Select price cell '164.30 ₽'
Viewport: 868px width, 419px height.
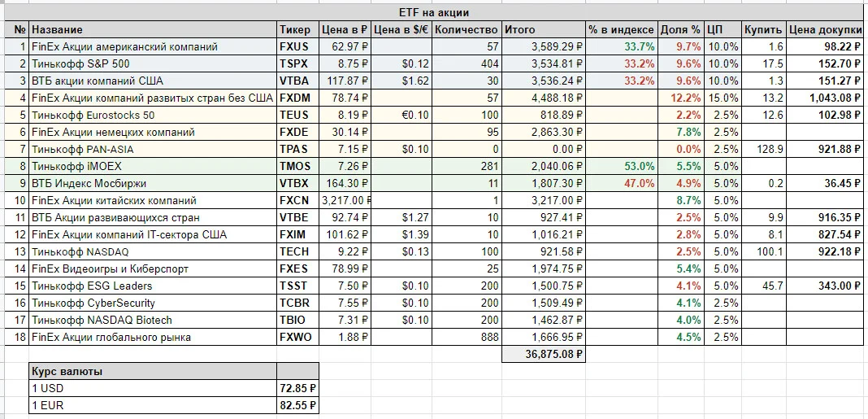pos(345,183)
